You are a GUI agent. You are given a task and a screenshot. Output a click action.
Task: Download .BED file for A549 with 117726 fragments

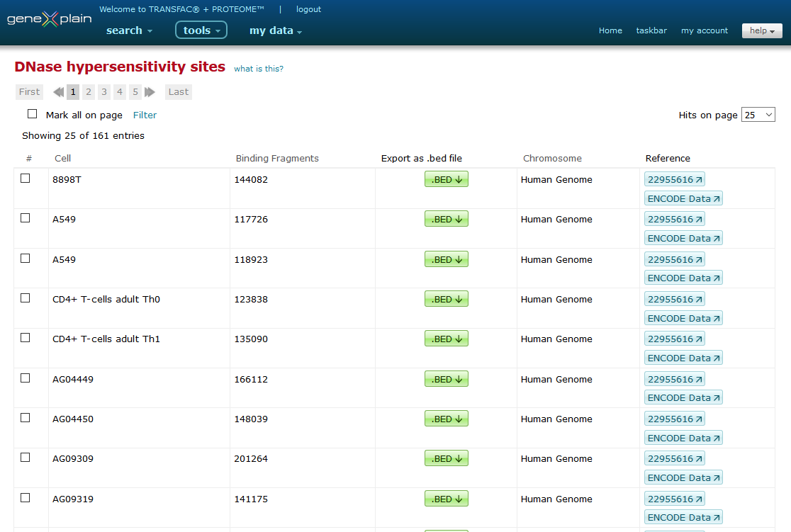click(447, 219)
